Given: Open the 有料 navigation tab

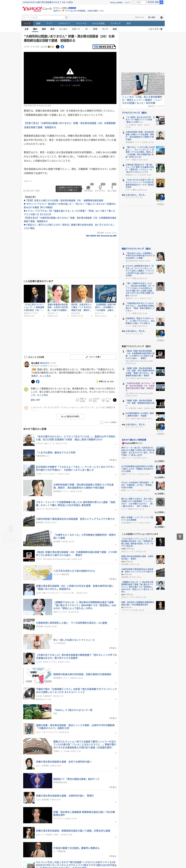Looking at the screenshot, I should (129, 24).
